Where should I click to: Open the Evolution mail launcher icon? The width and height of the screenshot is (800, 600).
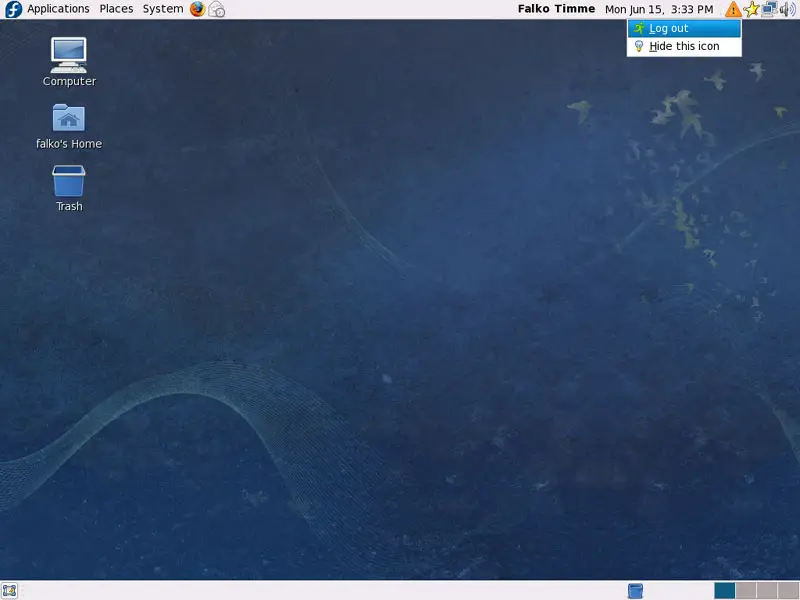click(216, 9)
